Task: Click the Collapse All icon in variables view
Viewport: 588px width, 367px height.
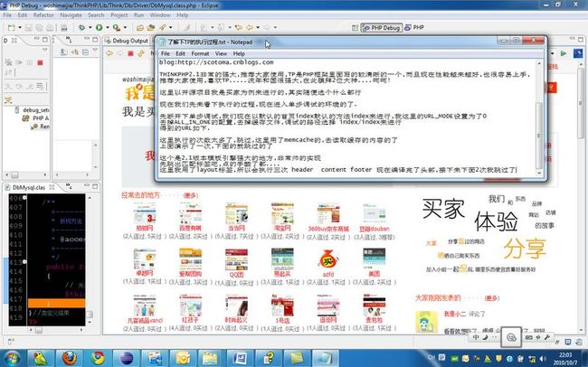Action: coord(85,52)
